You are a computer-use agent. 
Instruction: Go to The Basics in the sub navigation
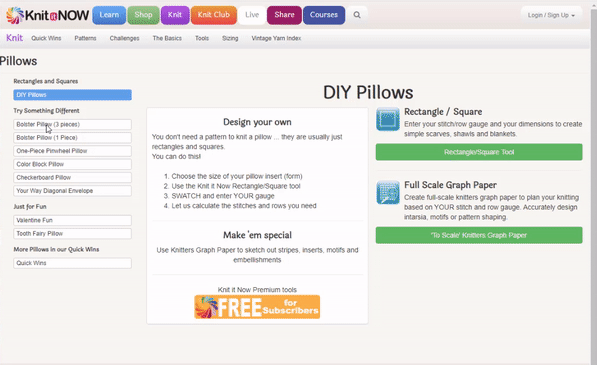(x=167, y=38)
